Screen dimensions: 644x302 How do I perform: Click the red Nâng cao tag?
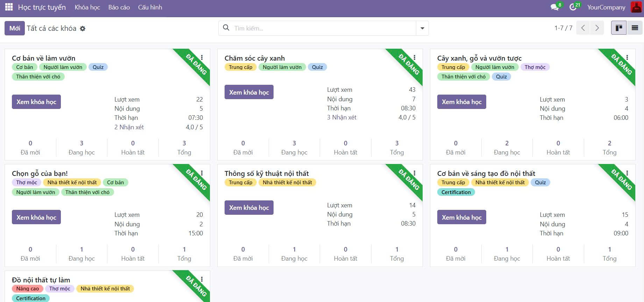(28, 289)
